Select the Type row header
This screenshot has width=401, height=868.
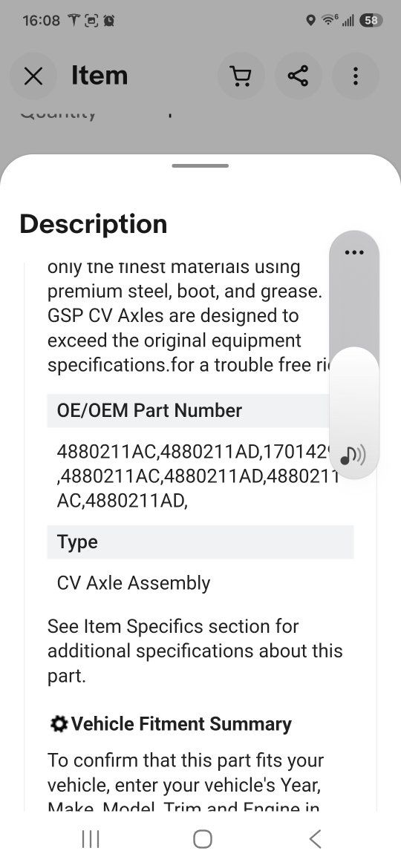[200, 542]
